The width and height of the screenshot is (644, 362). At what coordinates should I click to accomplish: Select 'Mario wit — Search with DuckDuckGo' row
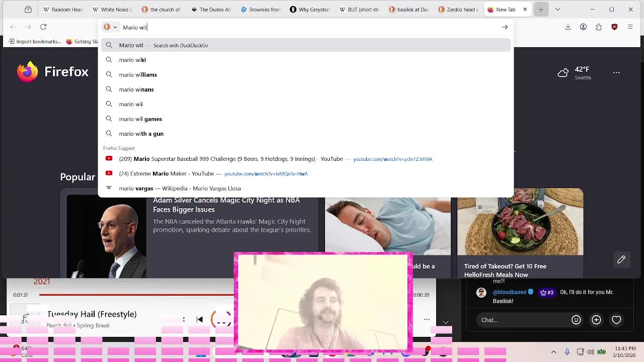[x=306, y=45]
